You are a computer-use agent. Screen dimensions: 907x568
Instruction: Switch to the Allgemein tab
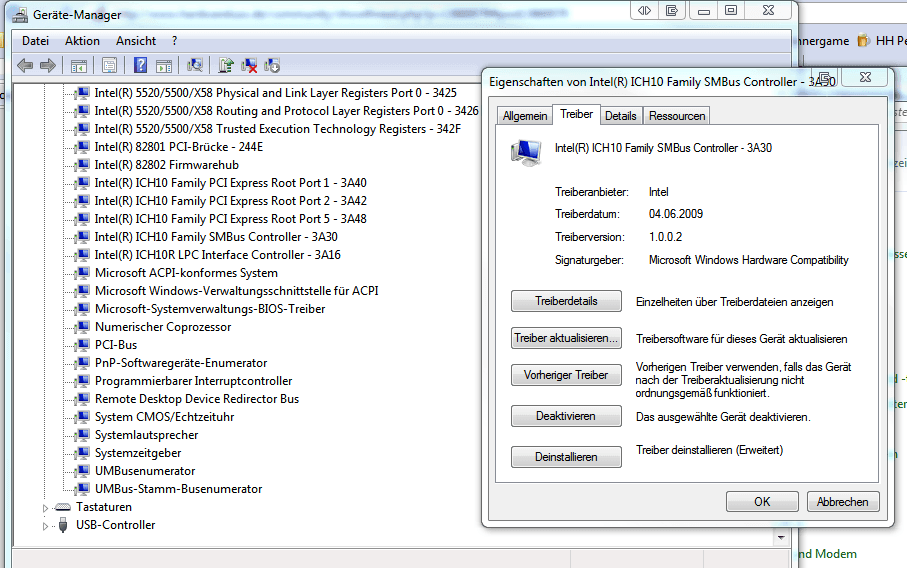pyautogui.click(x=525, y=116)
